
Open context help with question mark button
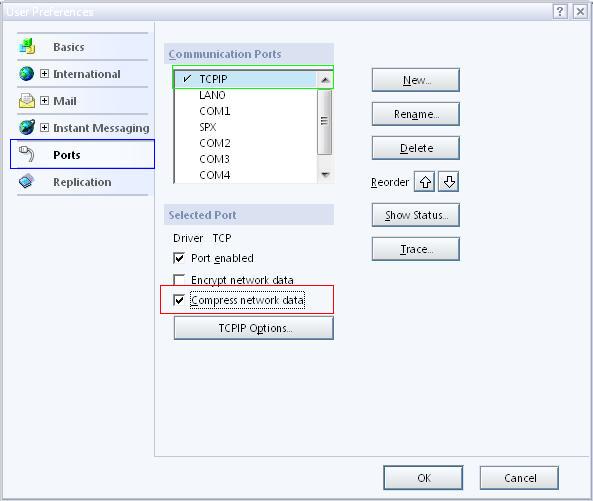(560, 11)
